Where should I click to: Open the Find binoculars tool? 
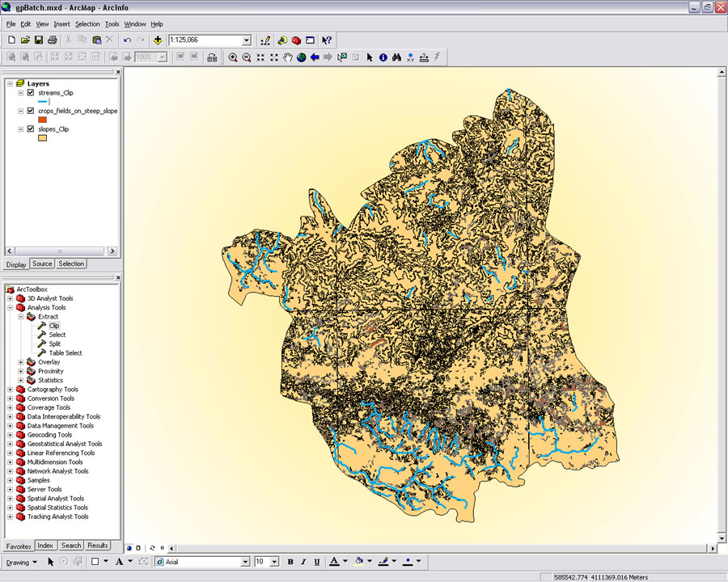(397, 57)
